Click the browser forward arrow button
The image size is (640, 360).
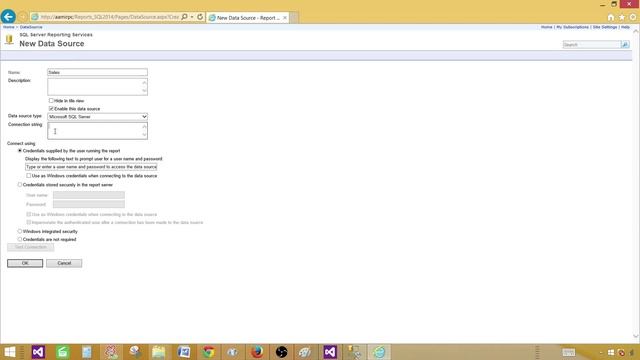click(x=23, y=17)
